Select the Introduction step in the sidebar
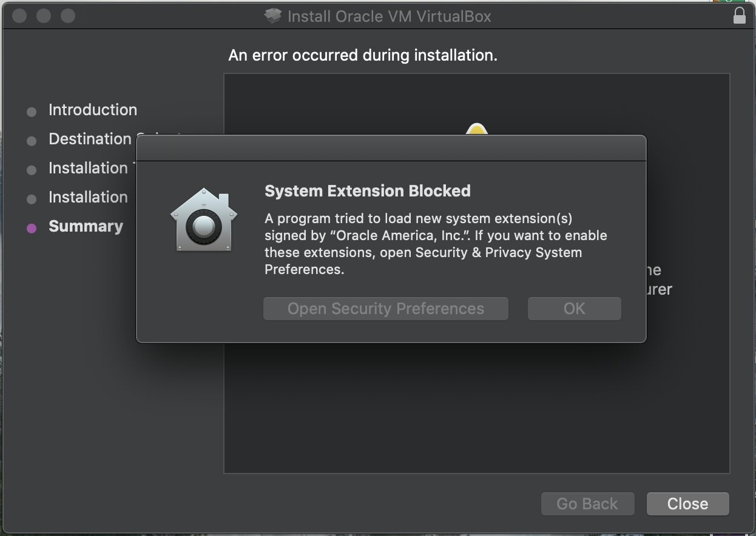Viewport: 756px width, 536px height. 93,110
